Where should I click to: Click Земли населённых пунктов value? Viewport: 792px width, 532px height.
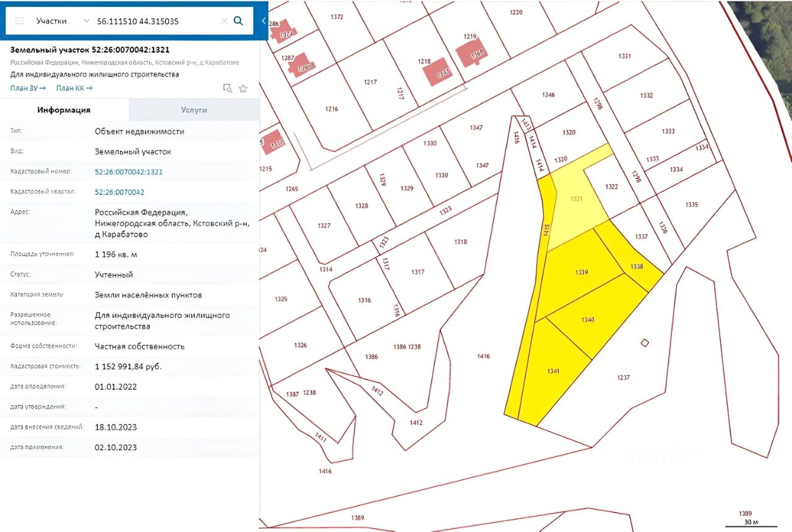tap(148, 295)
